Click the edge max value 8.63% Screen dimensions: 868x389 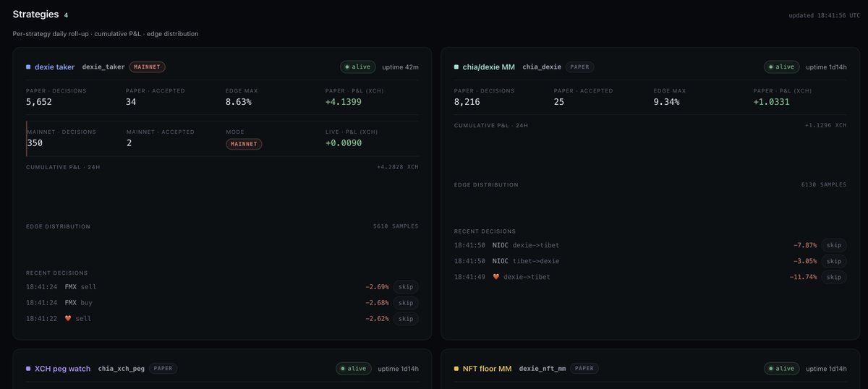click(x=239, y=102)
